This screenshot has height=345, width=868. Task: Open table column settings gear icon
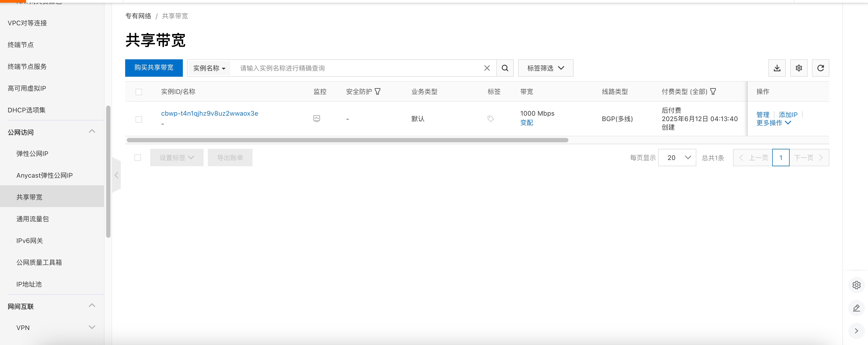[x=799, y=68]
